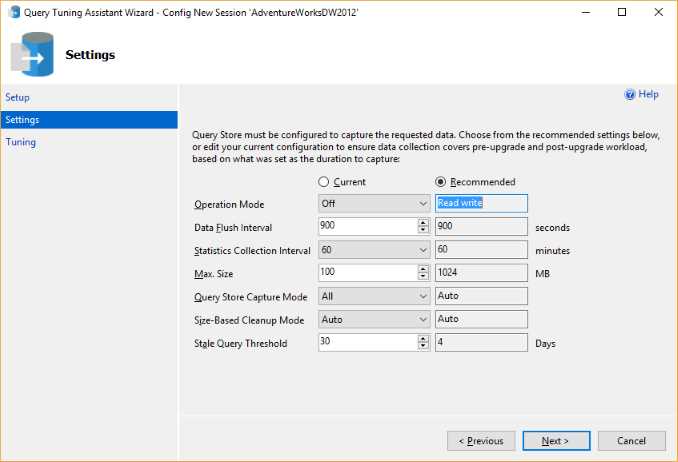Go to the Setup step
The height and width of the screenshot is (462, 678).
click(x=17, y=97)
